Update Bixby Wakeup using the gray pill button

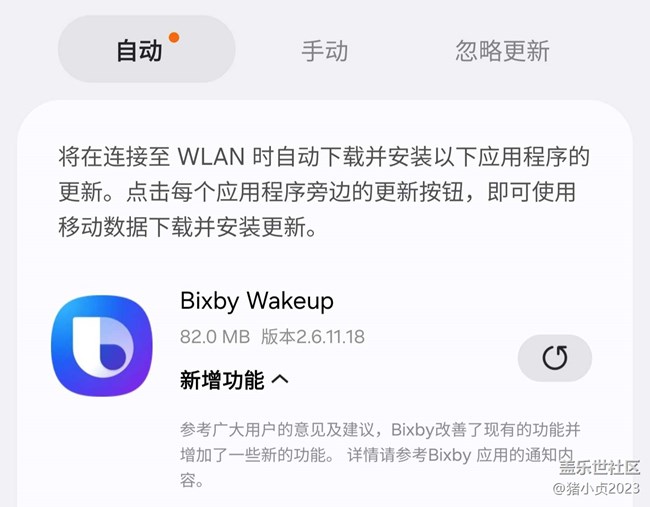(x=555, y=358)
